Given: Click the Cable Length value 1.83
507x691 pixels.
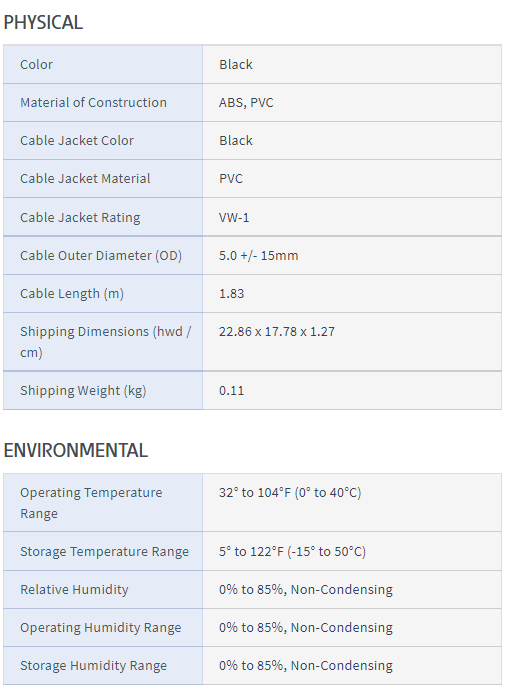Looking at the screenshot, I should coord(231,293).
